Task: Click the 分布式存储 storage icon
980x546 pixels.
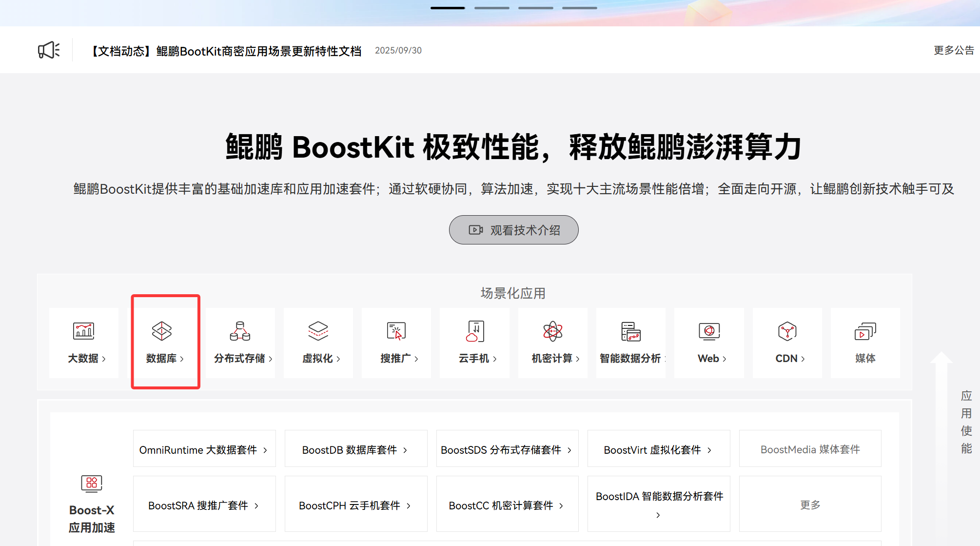Action: (x=240, y=331)
